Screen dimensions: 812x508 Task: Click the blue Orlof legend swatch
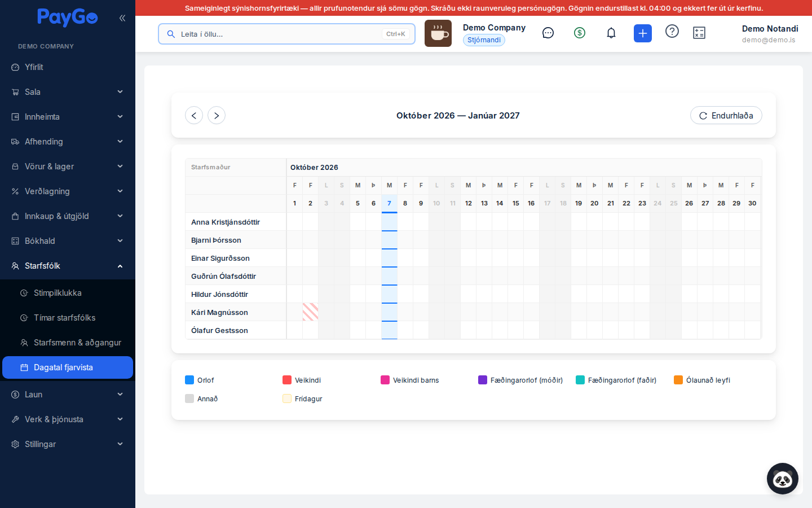(x=189, y=380)
